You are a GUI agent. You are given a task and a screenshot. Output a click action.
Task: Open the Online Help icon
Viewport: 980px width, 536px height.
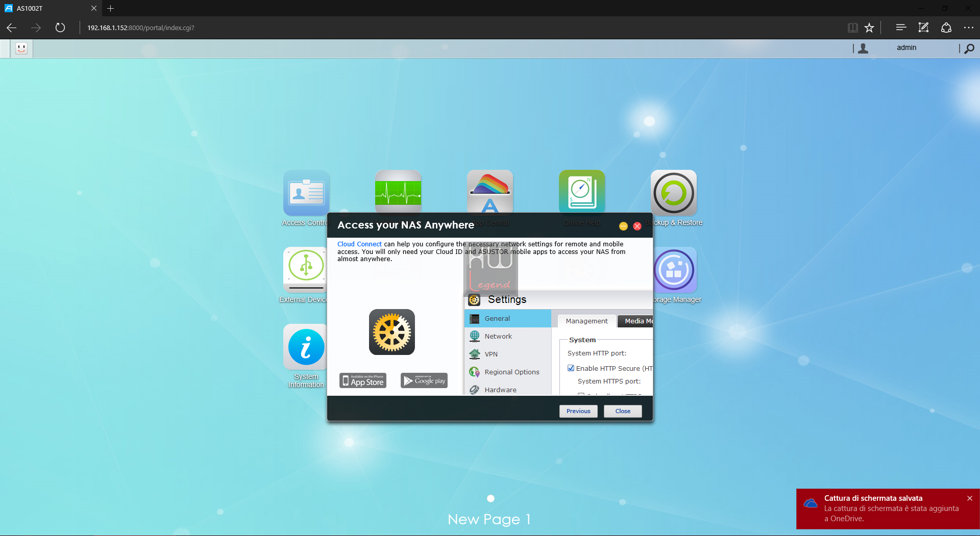click(x=582, y=191)
